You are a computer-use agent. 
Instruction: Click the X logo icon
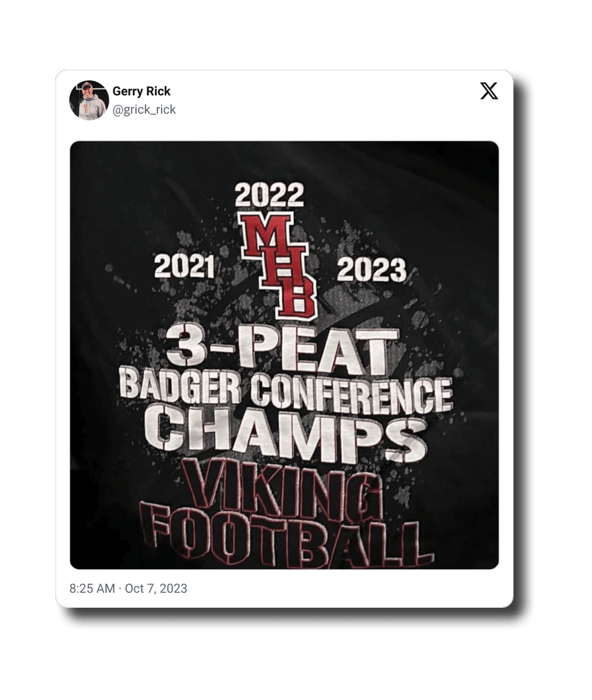tap(489, 91)
